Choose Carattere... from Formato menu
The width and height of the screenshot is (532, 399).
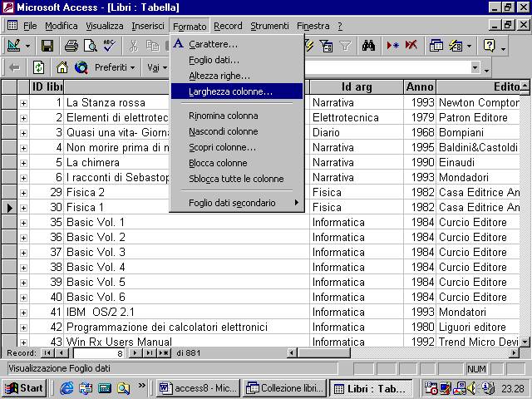[236, 44]
